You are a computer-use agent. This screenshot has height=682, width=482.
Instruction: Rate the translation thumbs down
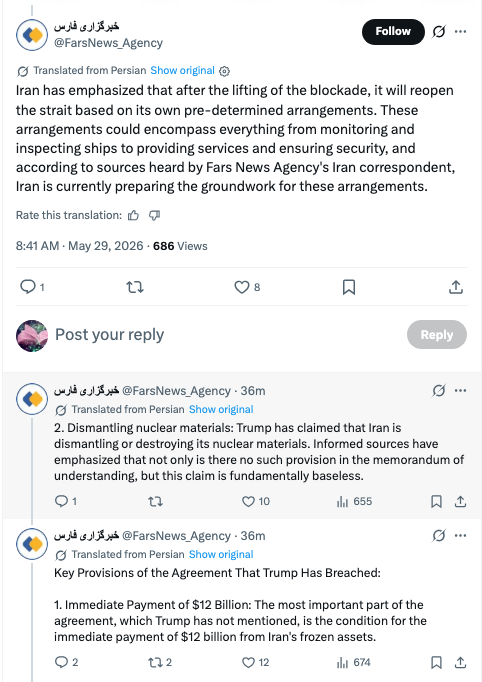click(x=154, y=215)
